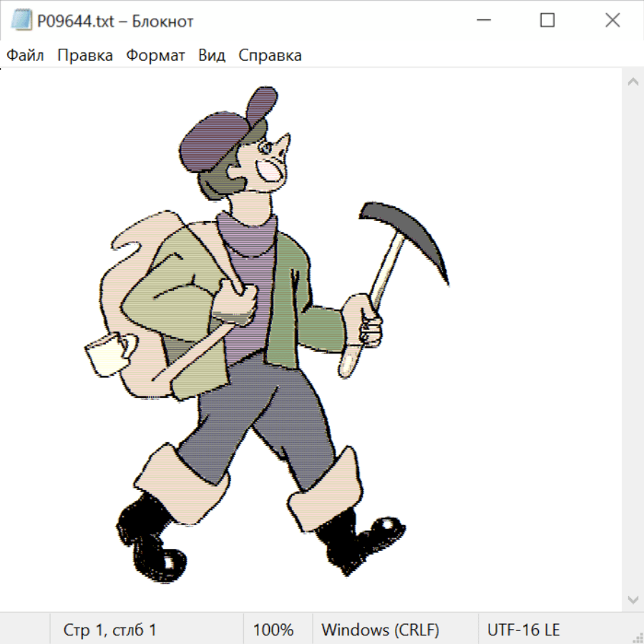This screenshot has height=644, width=644.
Task: Open the Справка menu
Action: point(270,55)
